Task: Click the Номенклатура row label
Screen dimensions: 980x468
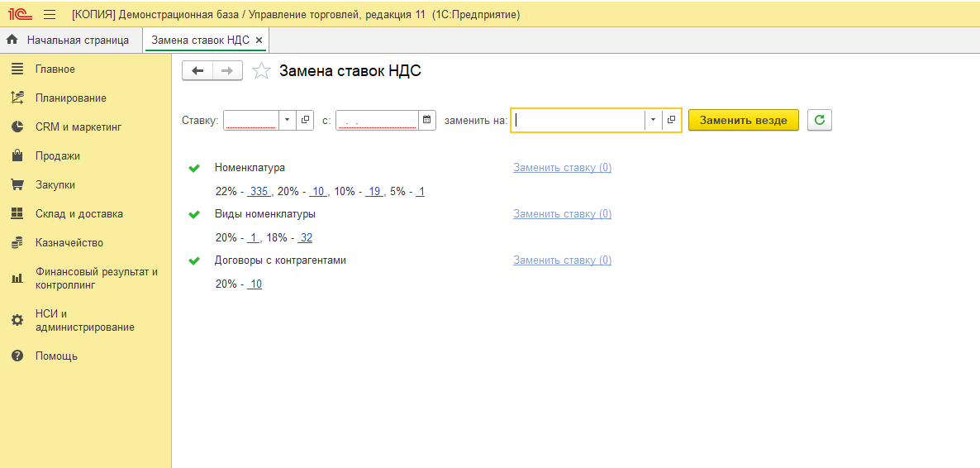Action: pos(250,168)
